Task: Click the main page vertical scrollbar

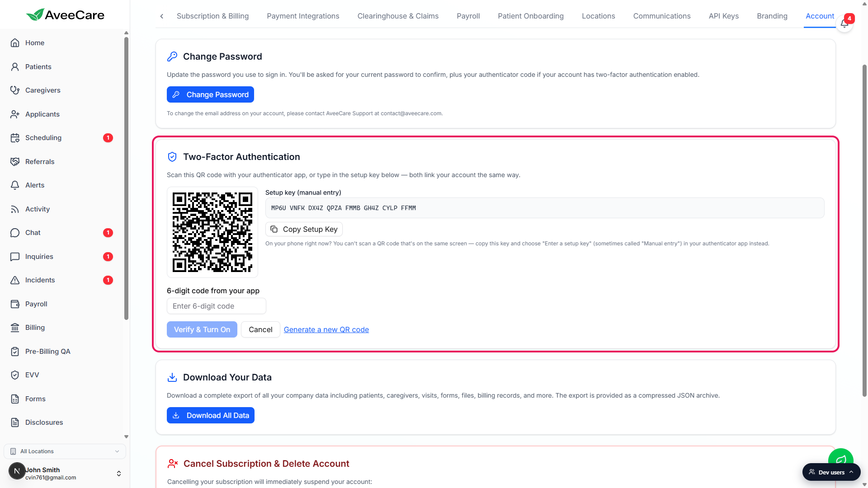Action: (x=864, y=230)
